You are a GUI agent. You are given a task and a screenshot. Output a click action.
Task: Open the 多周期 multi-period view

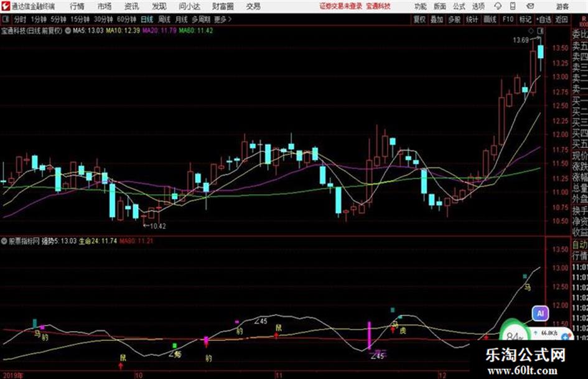tap(201, 19)
